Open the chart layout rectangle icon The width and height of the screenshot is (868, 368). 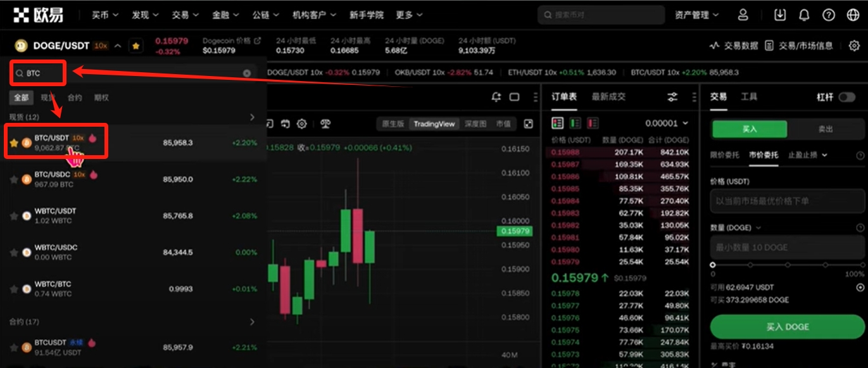coord(514,97)
